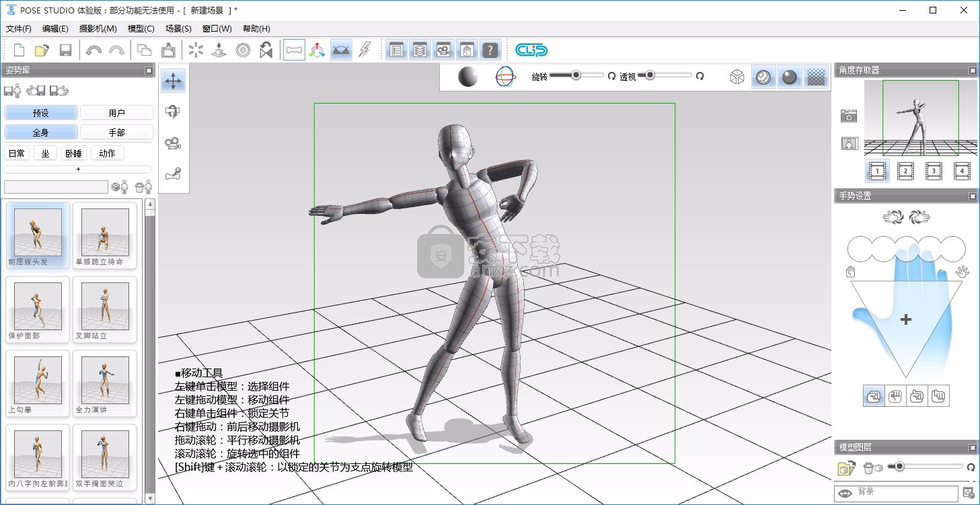Viewport: 980px width, 505px height.
Task: Open the 模型(C) menu
Action: (141, 29)
